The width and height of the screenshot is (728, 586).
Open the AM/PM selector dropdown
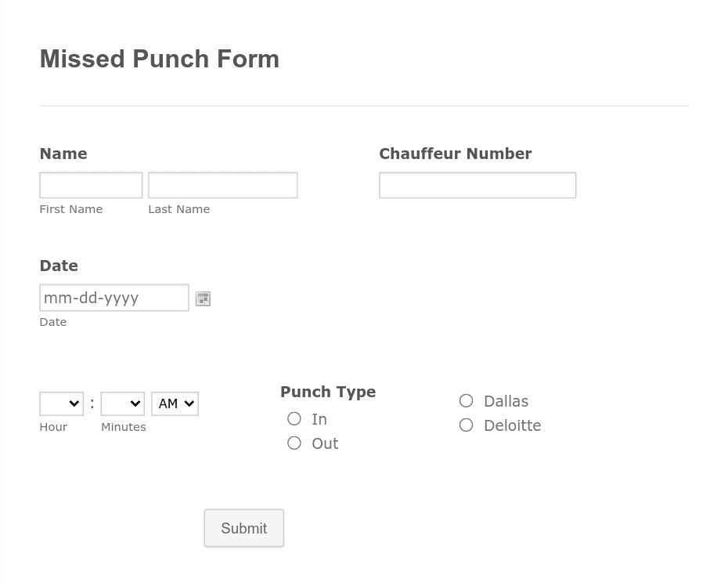175,403
